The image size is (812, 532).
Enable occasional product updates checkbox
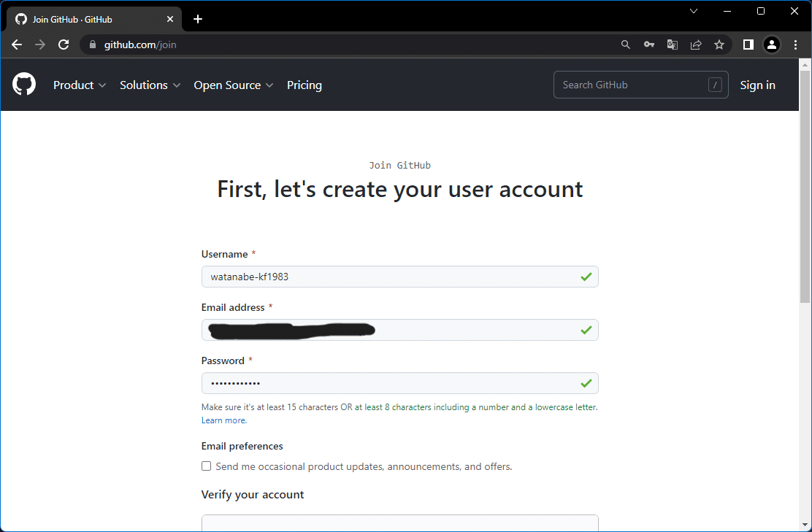(206, 466)
